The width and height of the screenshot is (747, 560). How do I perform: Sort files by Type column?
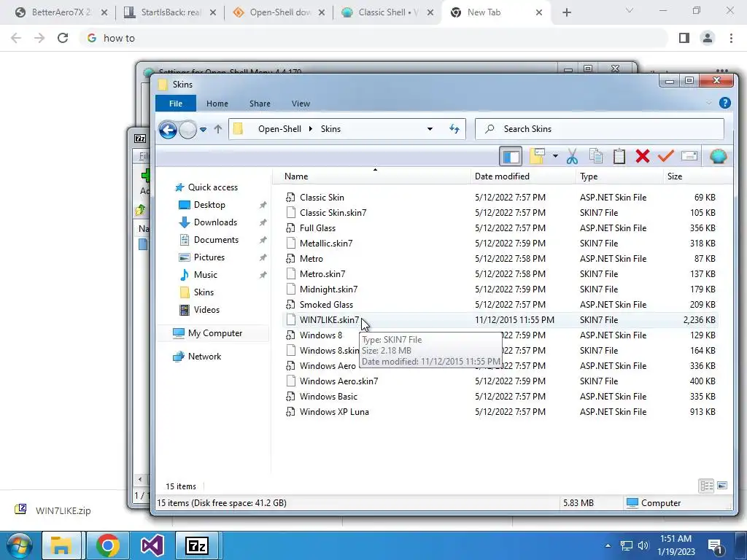click(x=619, y=176)
